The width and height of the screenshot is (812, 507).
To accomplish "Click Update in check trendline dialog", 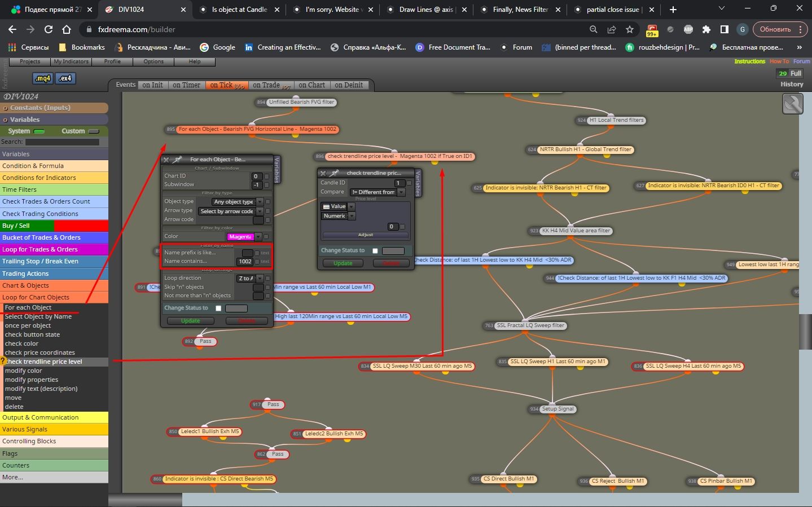I will pos(343,263).
